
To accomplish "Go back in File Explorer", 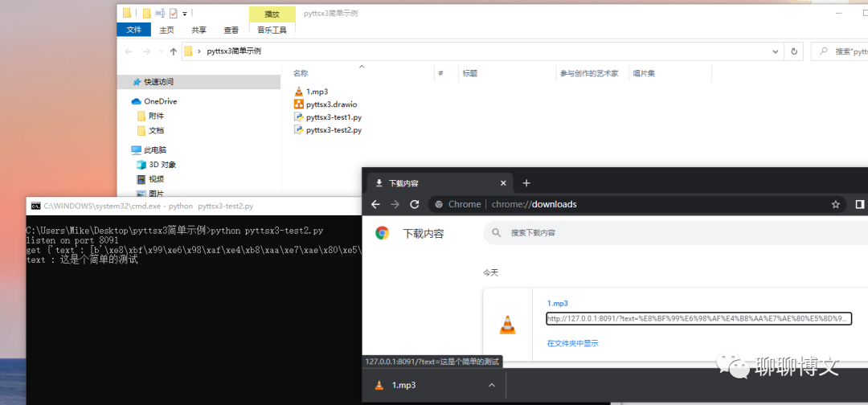I will tap(129, 51).
